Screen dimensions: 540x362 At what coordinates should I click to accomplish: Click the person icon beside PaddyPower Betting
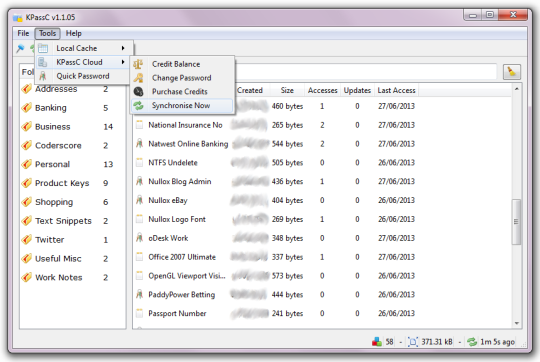pyautogui.click(x=139, y=294)
